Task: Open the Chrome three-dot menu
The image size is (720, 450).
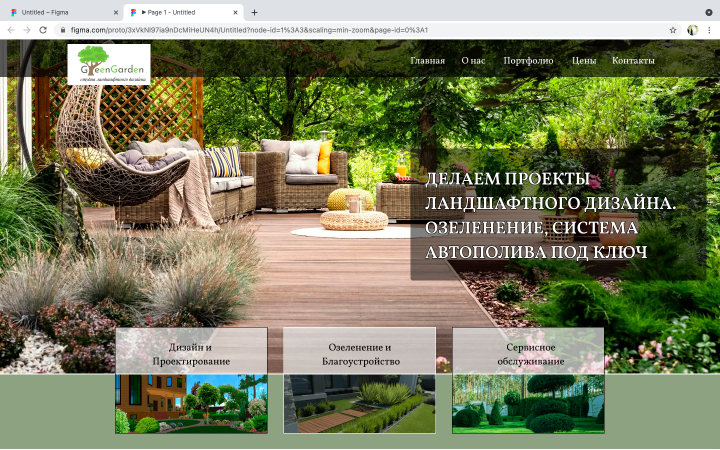Action: pyautogui.click(x=709, y=30)
